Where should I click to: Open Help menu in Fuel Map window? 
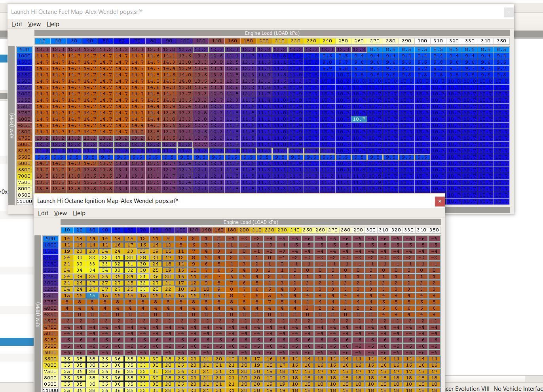click(53, 24)
